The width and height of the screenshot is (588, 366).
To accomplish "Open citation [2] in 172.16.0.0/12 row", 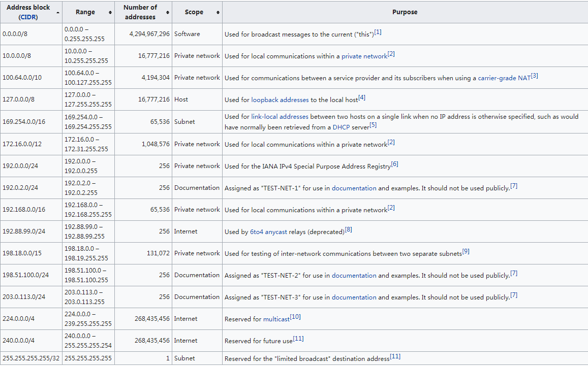I will coord(391,142).
